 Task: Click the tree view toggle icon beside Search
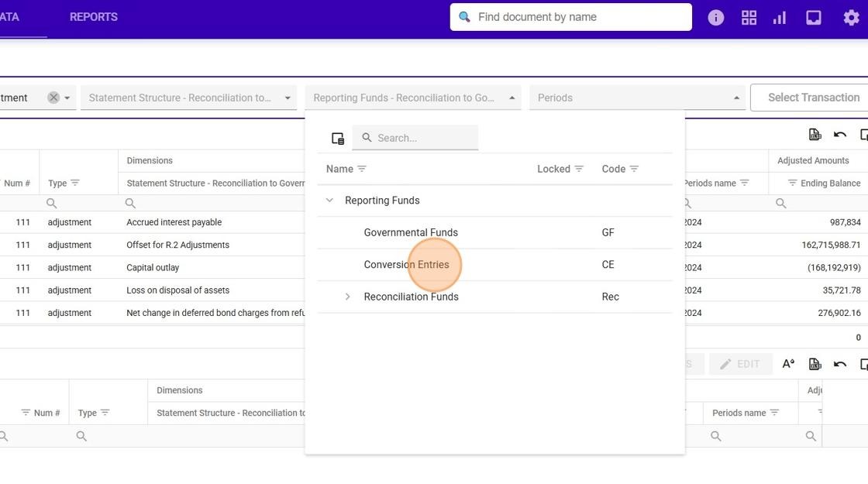point(338,139)
